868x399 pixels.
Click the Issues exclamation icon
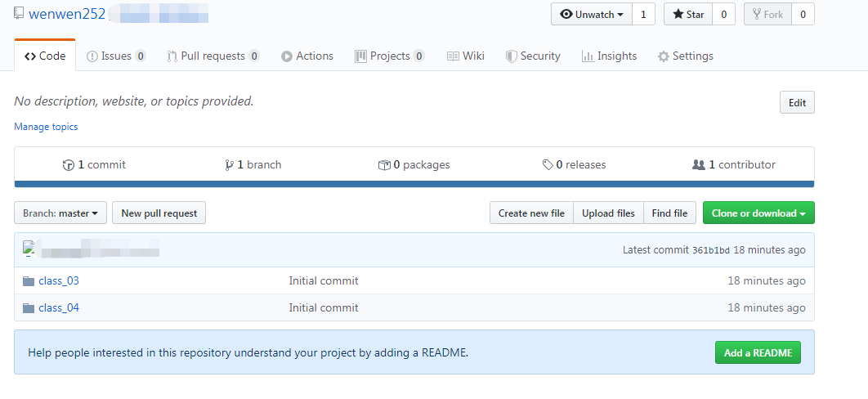tap(92, 56)
